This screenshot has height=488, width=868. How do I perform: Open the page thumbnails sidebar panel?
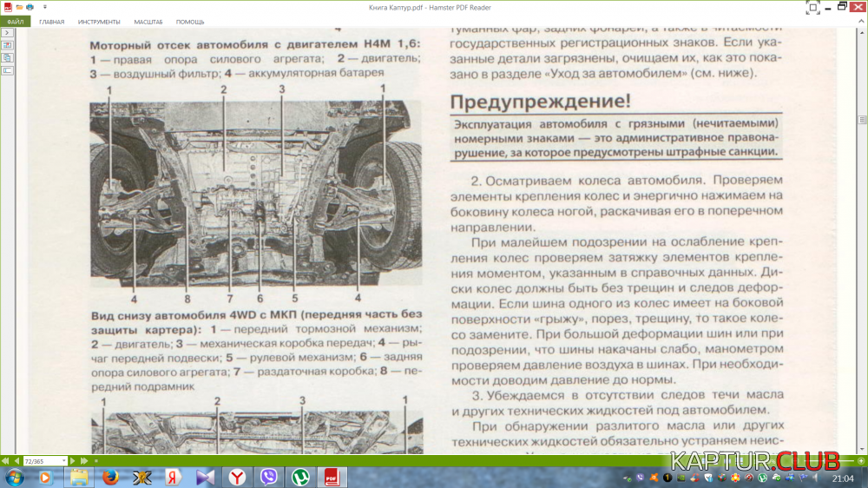click(x=7, y=45)
